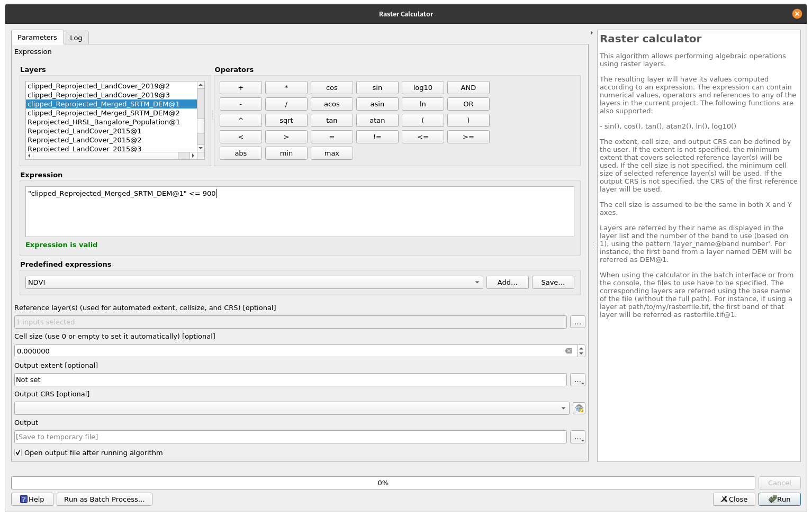812x517 pixels.
Task: Click the layers list scroll-right arrow
Action: tap(193, 156)
